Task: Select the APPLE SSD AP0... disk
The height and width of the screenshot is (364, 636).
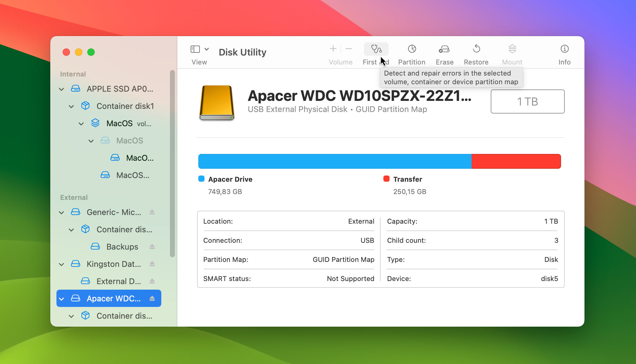Action: click(109, 89)
